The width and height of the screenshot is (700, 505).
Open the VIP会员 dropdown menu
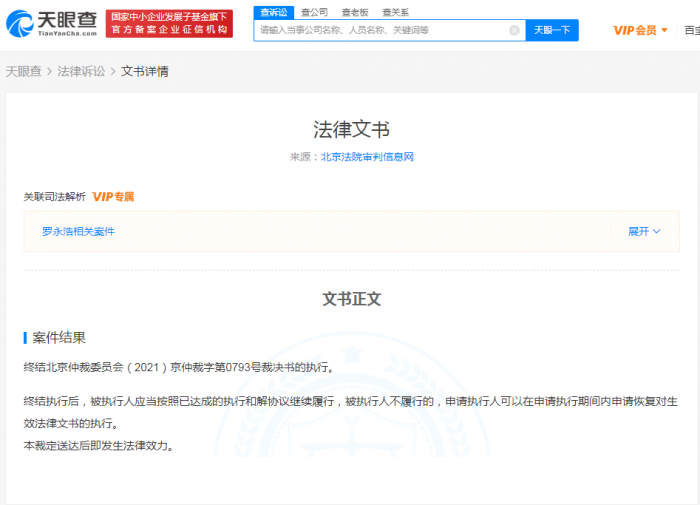640,30
